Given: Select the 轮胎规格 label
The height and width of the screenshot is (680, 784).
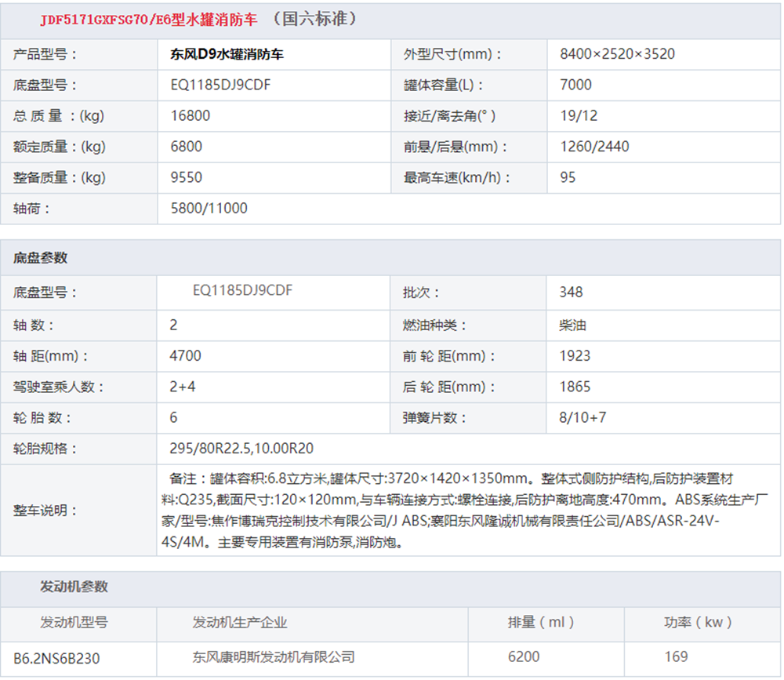Looking at the screenshot, I should (45, 449).
